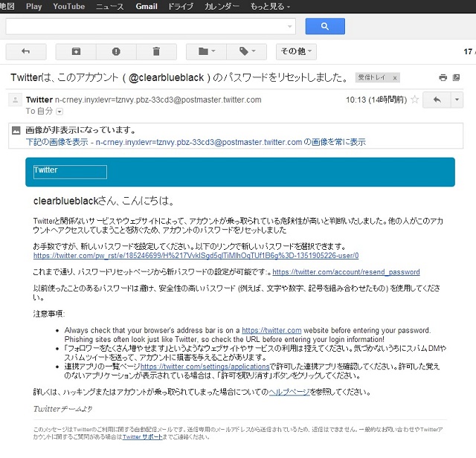
Task: Click 下記の画像を表示 link
Action: coord(57,142)
